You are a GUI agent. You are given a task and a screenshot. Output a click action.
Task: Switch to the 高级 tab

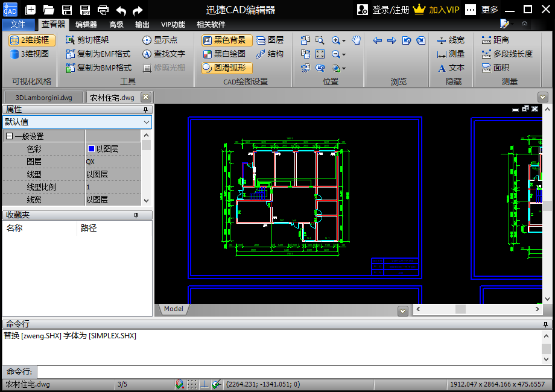[116, 24]
